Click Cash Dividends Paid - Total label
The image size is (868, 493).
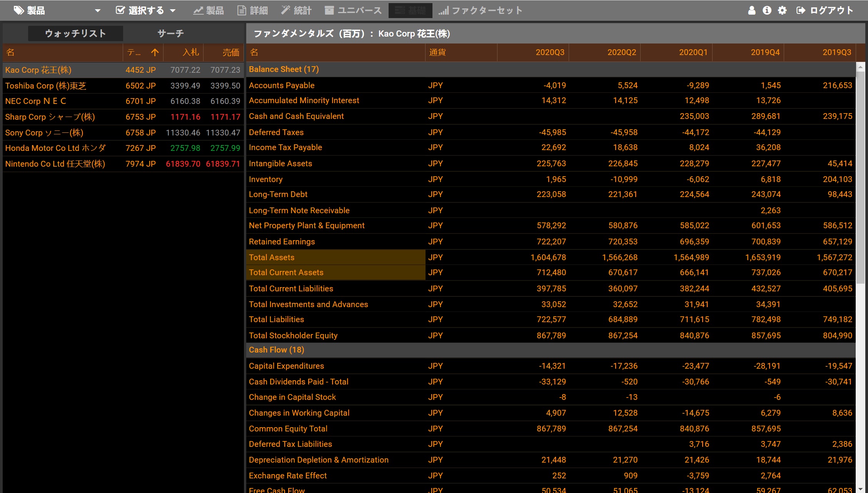298,382
